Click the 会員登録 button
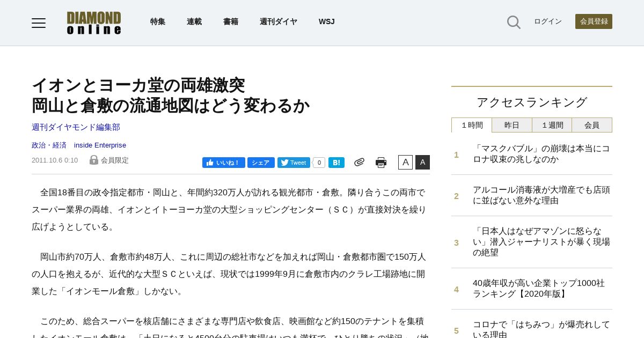644x338 pixels. (x=594, y=21)
